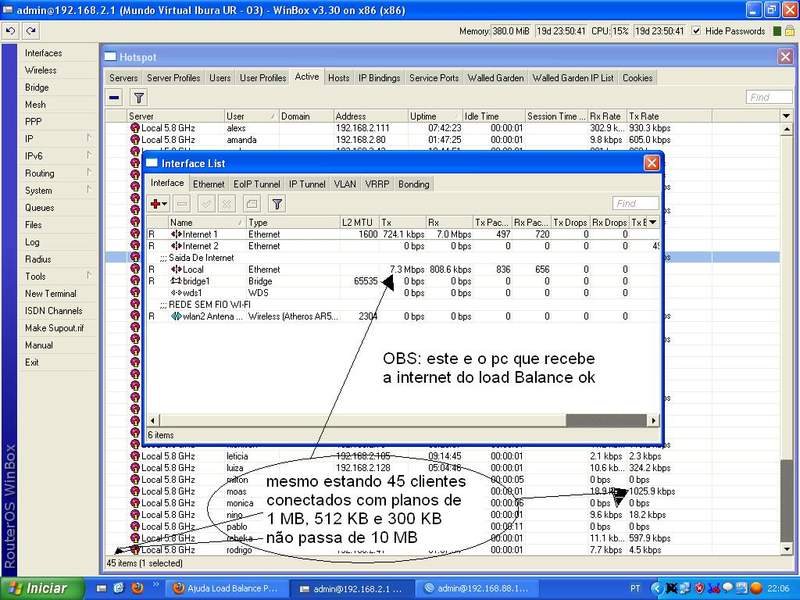Switch to Hotspot Users tab
Viewport: 800px width, 600px height.
tap(220, 78)
